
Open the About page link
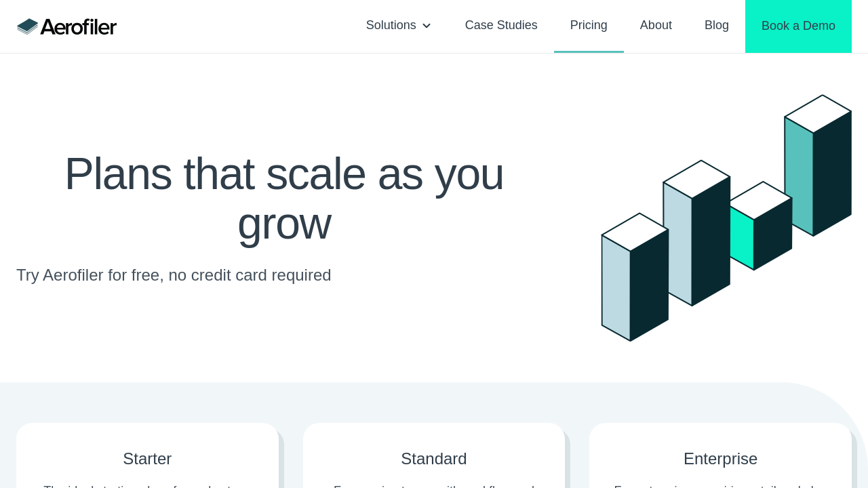coord(656,26)
